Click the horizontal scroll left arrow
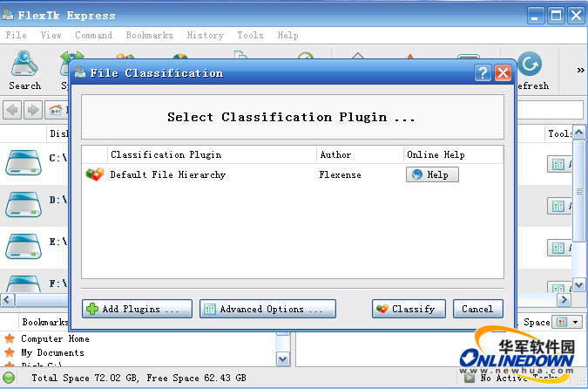588x389 pixels. click(7, 300)
